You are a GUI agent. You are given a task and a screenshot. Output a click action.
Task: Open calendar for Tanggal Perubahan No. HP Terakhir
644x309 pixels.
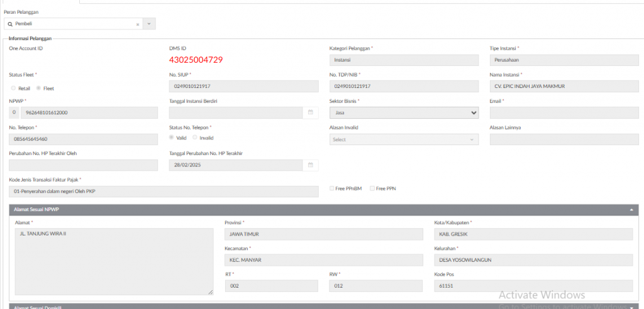(310, 165)
